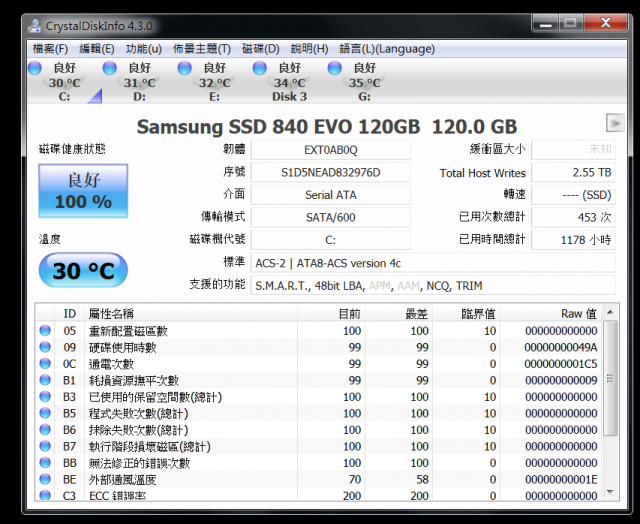This screenshot has height=524, width=640.
Task: Click status orb of attribute B1 row
Action: 45,380
